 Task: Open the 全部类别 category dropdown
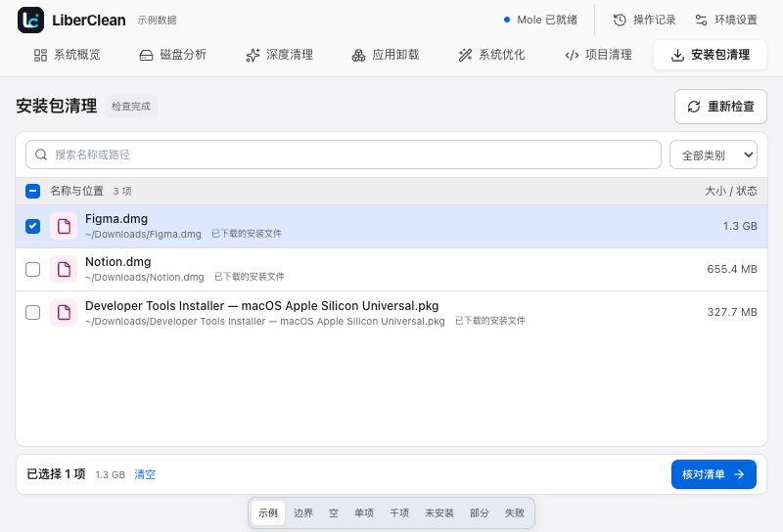tap(714, 155)
